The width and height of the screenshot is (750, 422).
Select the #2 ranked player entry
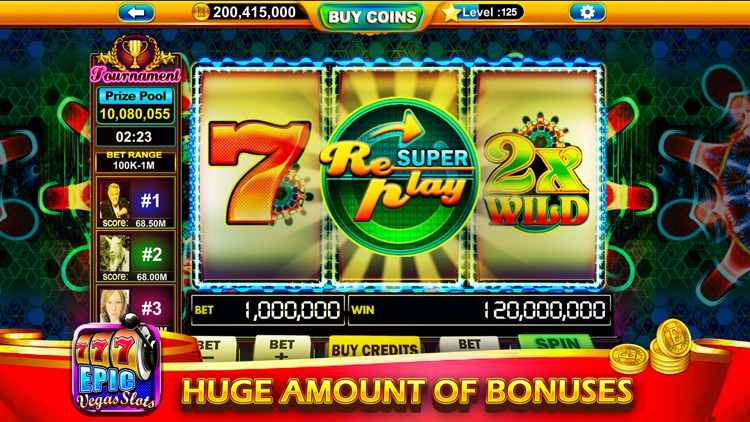tap(136, 256)
